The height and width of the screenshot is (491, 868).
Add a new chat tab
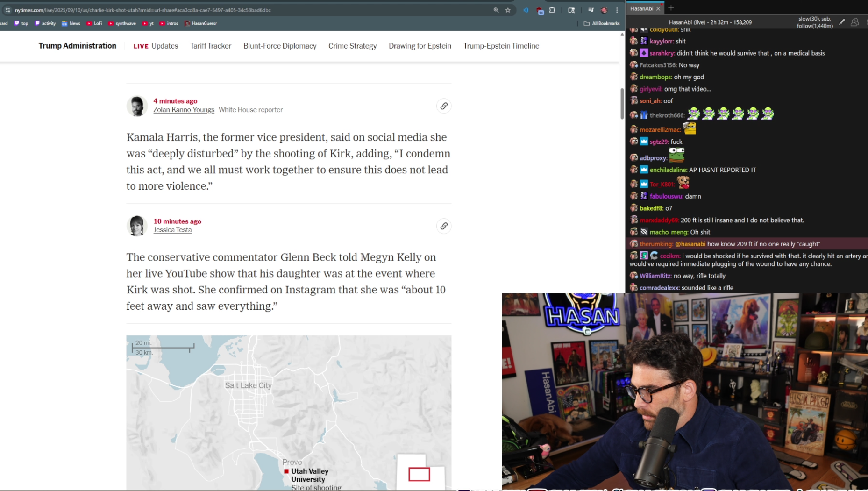point(671,8)
